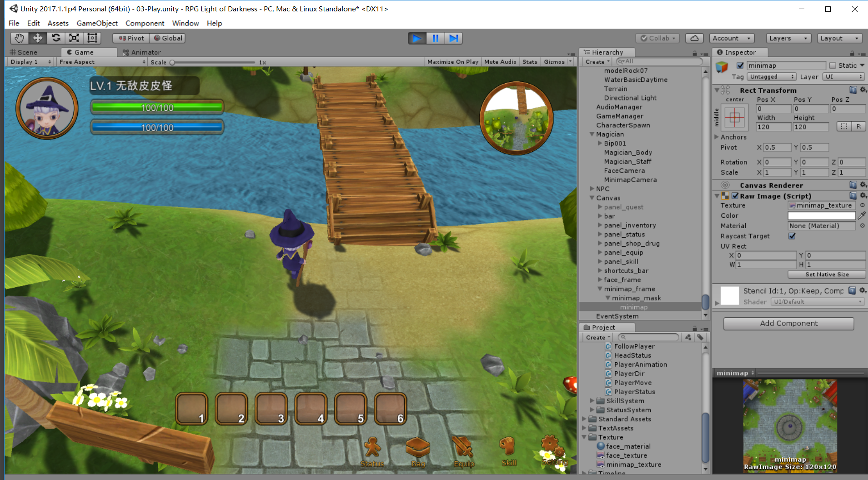Toggle the Static checkbox
868x480 pixels.
[x=833, y=65]
